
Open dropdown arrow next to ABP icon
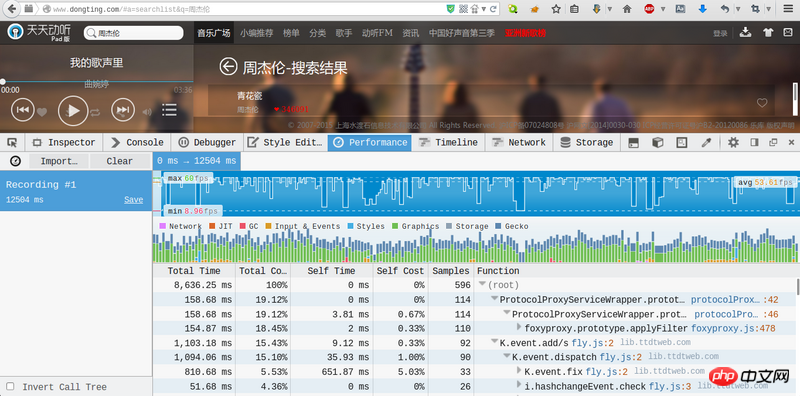click(663, 9)
